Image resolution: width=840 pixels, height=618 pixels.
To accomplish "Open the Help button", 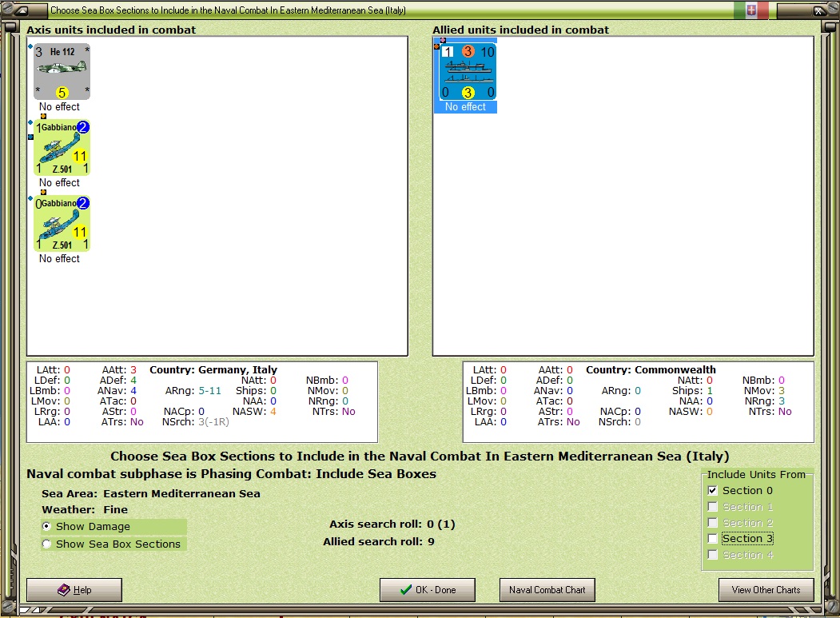I will tap(74, 589).
